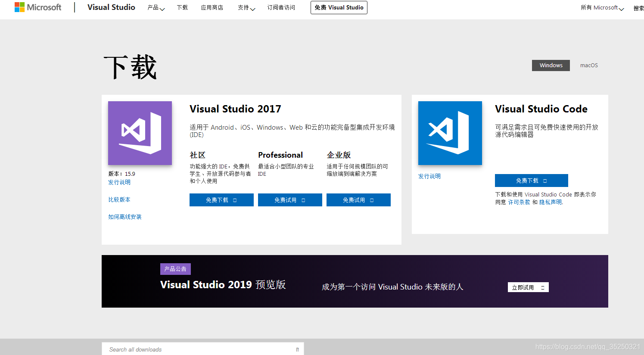Start the Professional edition 免费试用

290,200
